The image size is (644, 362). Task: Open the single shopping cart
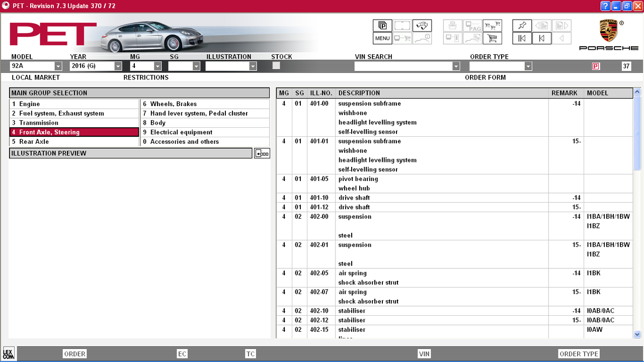tap(492, 38)
